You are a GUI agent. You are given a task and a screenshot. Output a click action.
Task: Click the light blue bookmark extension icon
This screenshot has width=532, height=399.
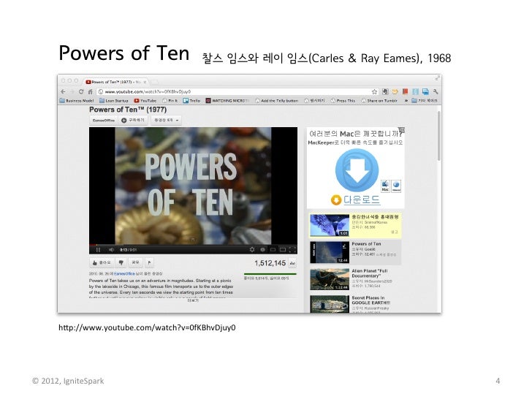[x=415, y=91]
